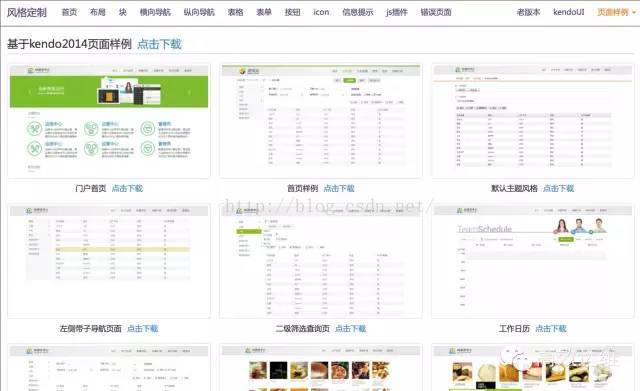Open the kendoUI link

[569, 12]
